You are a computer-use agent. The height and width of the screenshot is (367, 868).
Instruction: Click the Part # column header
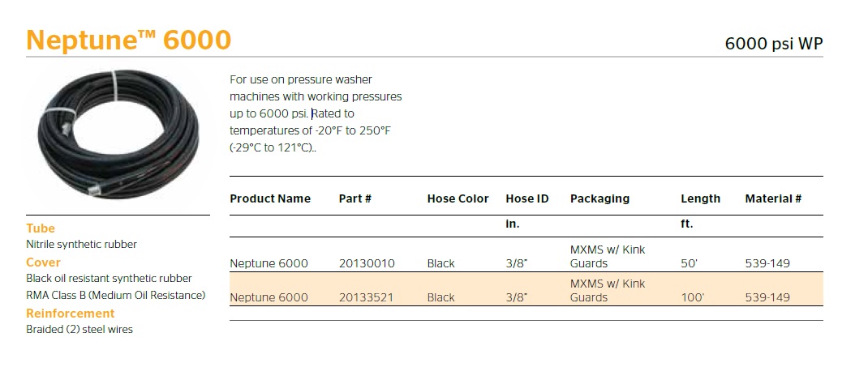click(x=355, y=198)
